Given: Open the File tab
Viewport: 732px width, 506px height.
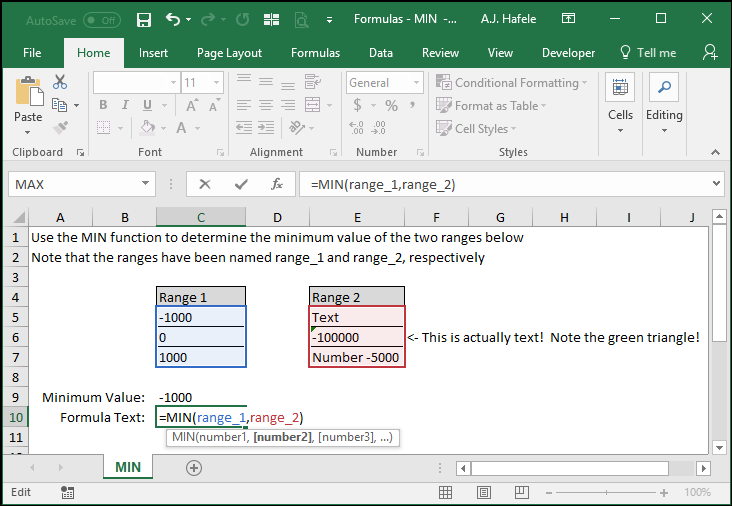Looking at the screenshot, I should click(x=32, y=53).
